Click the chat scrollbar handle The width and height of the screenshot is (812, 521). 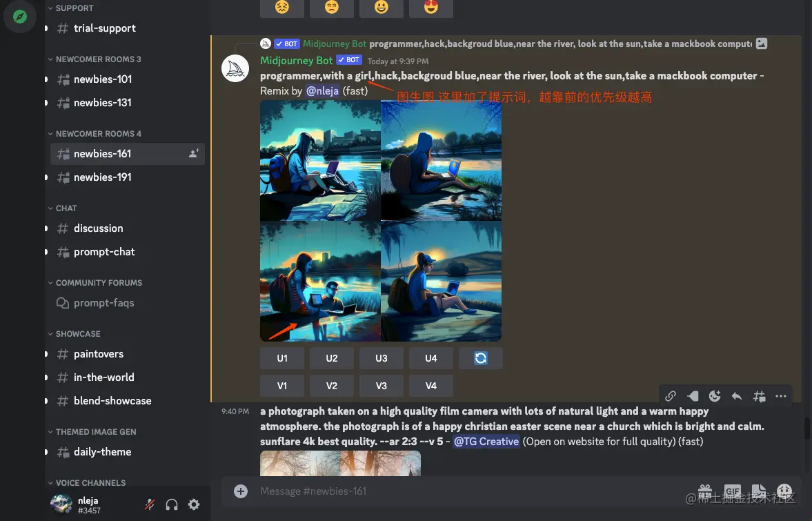(806, 429)
